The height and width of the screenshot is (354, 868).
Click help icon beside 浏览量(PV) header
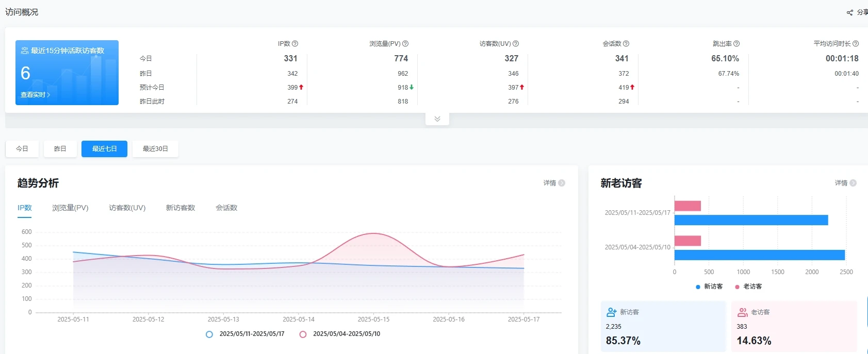coord(405,44)
